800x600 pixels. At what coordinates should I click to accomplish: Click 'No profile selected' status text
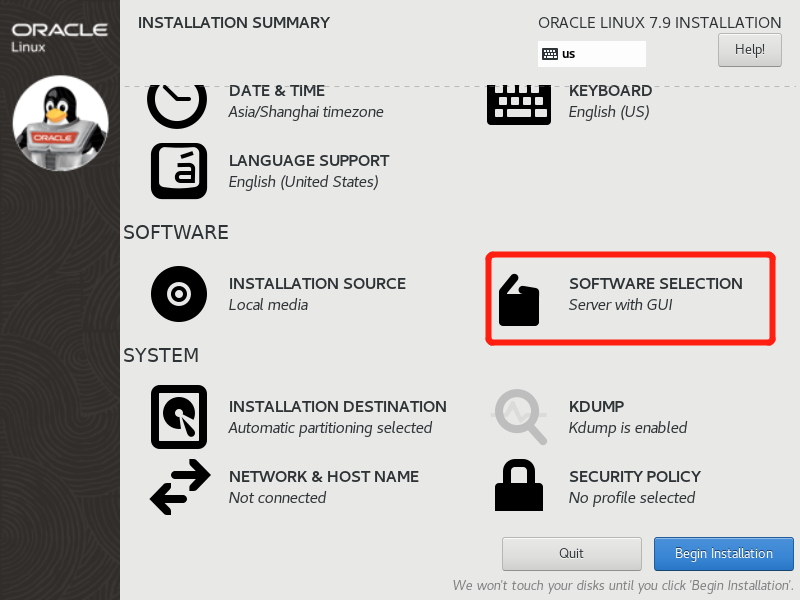(632, 498)
